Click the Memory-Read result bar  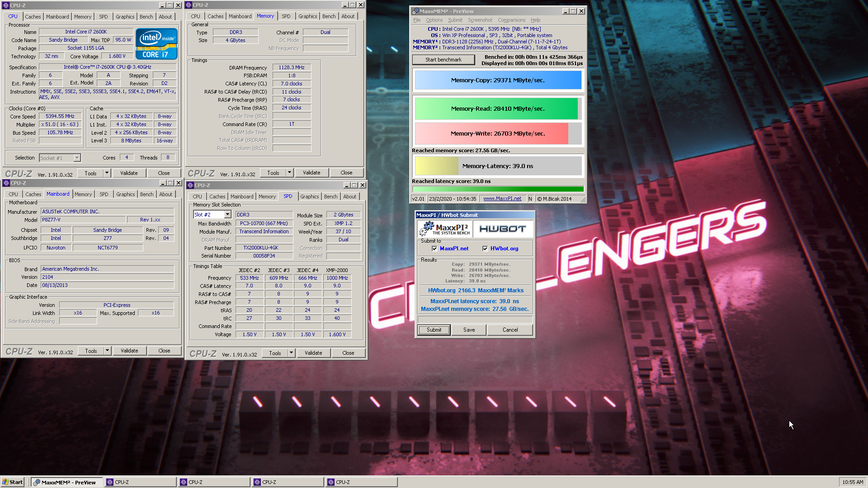pos(498,108)
